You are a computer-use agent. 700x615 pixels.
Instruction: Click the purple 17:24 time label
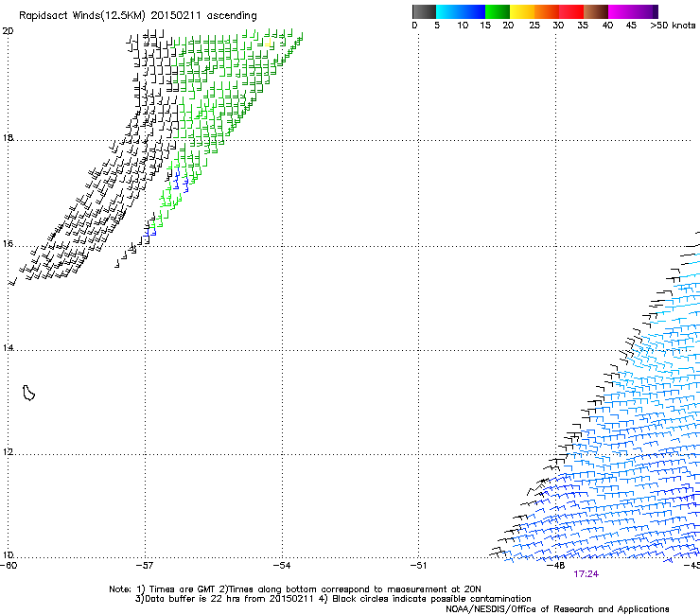[586, 574]
